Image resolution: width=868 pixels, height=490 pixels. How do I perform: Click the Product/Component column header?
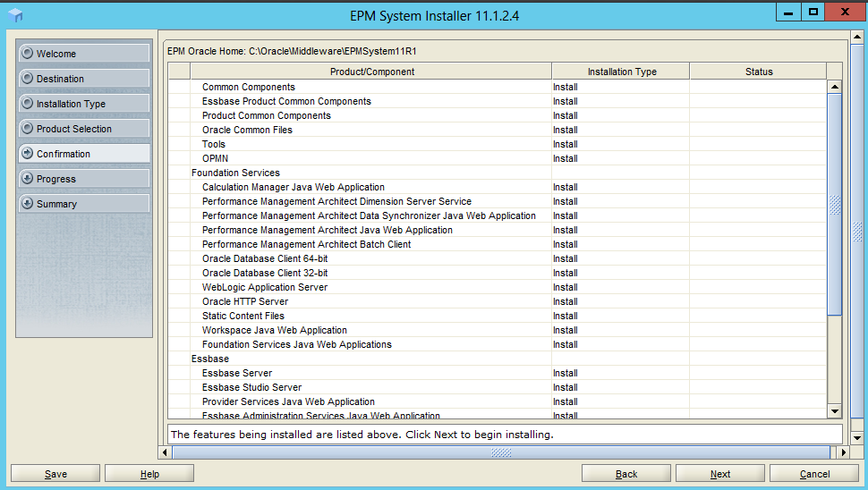tap(371, 72)
